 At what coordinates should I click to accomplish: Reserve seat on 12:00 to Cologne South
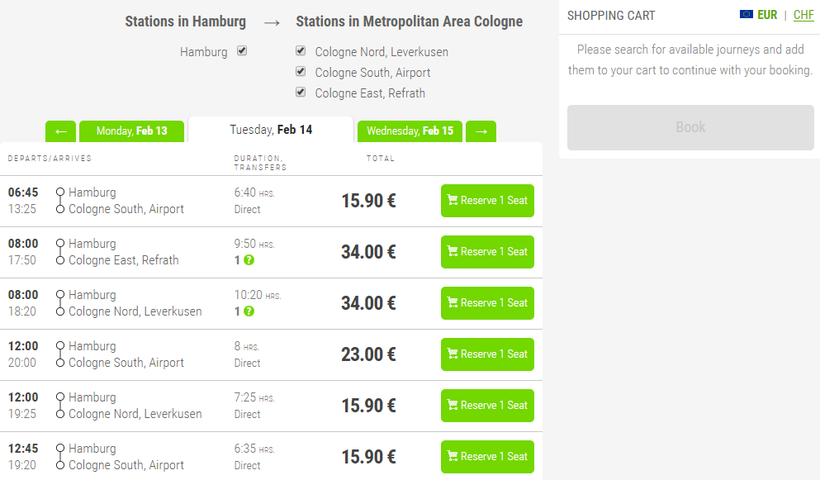coord(487,354)
